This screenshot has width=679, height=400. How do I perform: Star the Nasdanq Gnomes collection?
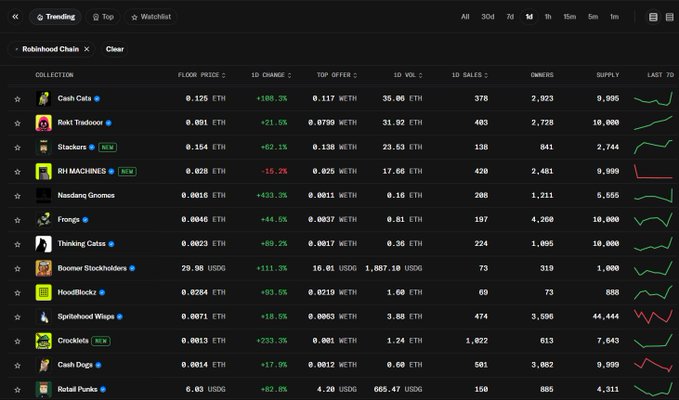pyautogui.click(x=17, y=196)
